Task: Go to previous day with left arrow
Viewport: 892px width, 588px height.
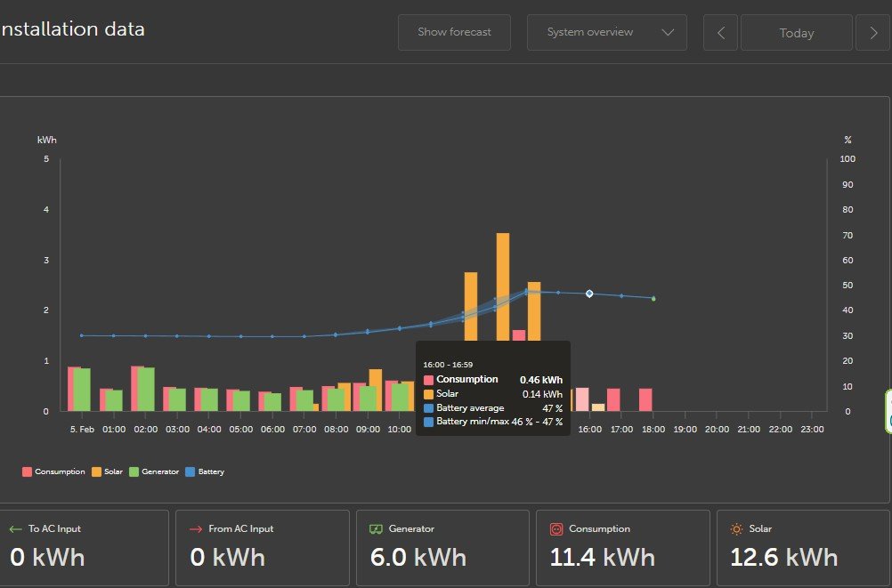Action: (720, 33)
